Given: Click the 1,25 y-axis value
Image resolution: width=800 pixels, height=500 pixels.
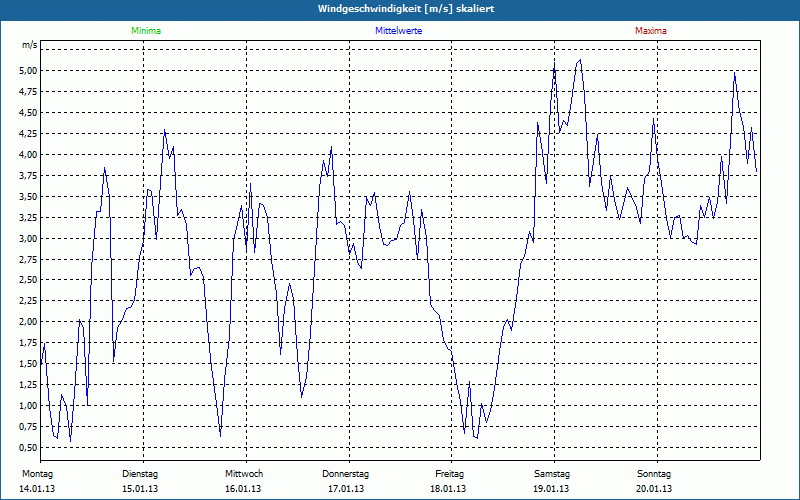Looking at the screenshot, I should click(x=29, y=384).
